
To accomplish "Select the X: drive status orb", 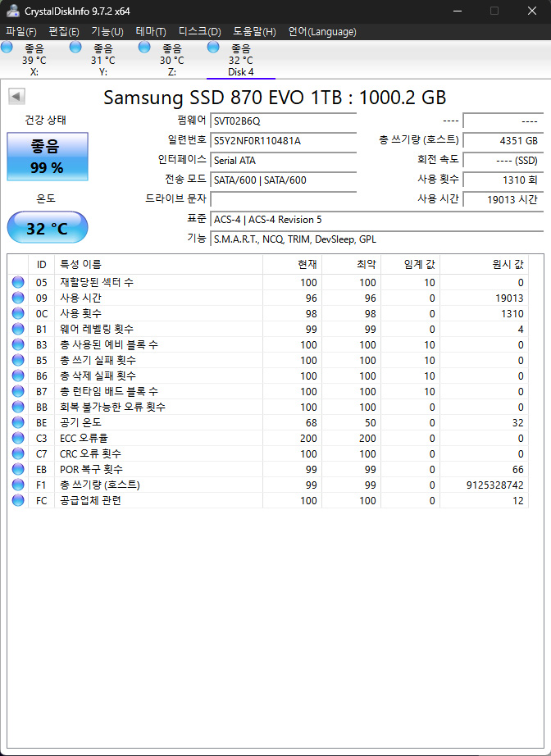I will click(7, 47).
